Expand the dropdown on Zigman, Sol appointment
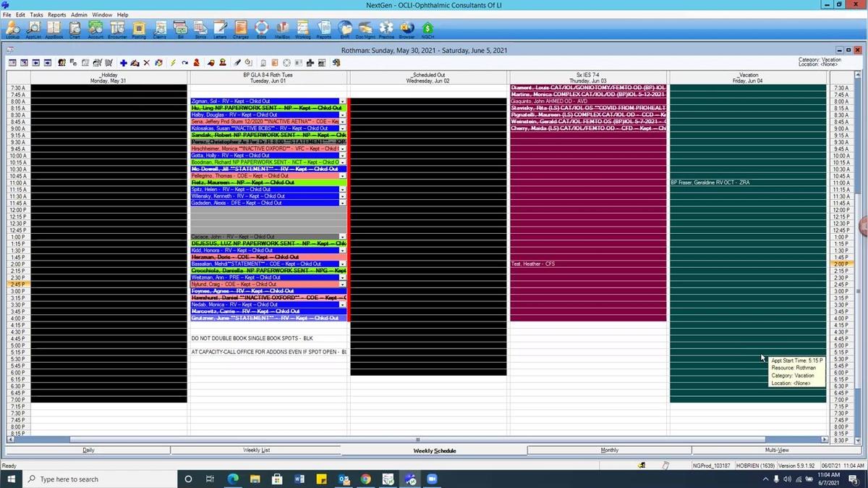Viewport: 868px width, 488px height. click(x=342, y=101)
